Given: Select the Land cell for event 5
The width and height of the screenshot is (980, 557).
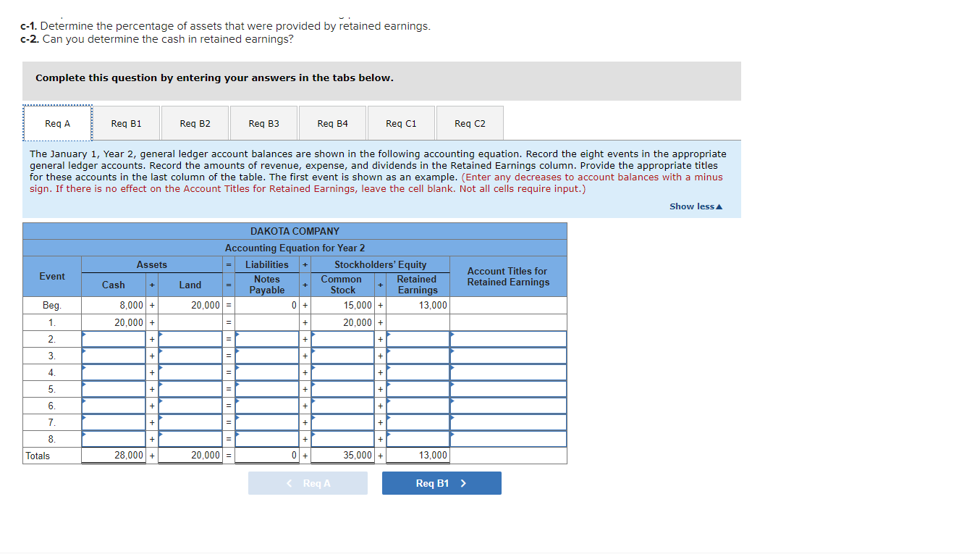Looking at the screenshot, I should pyautogui.click(x=190, y=389).
